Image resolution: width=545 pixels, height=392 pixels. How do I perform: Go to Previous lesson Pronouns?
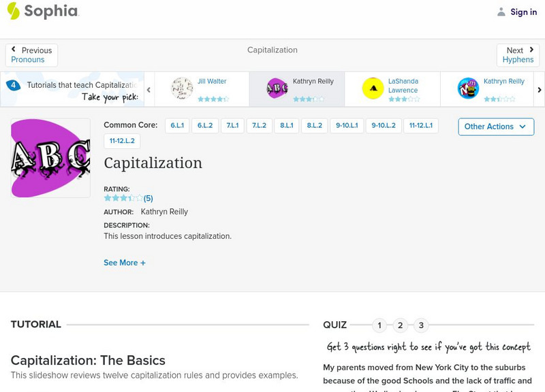(x=31, y=55)
